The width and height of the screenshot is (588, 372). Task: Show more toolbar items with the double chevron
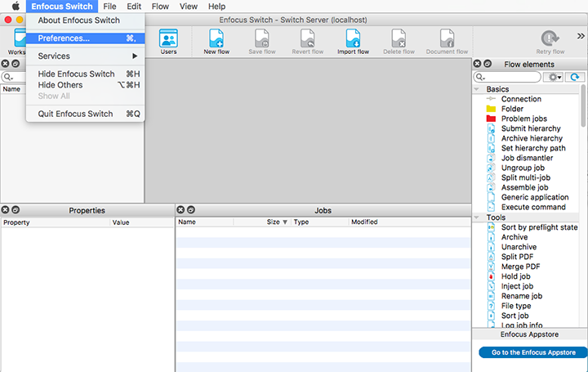coord(581,36)
